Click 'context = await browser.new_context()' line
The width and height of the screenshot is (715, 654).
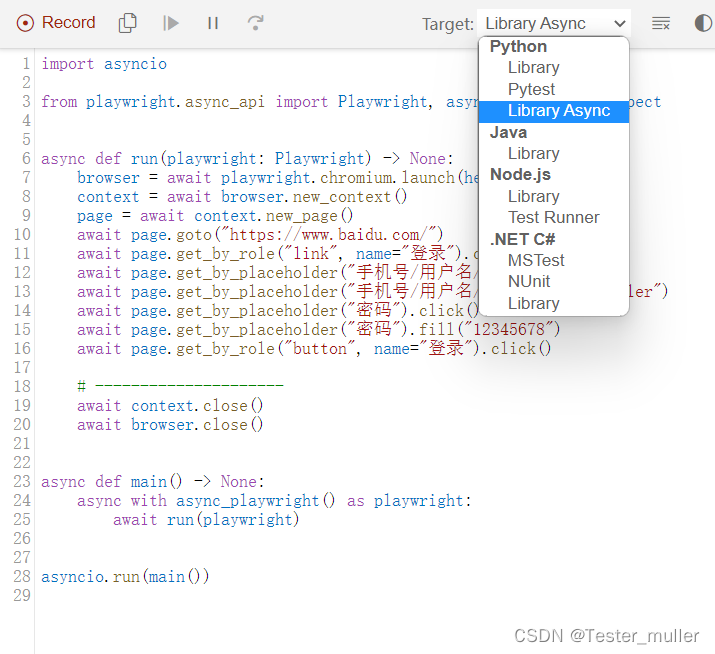pyautogui.click(x=242, y=197)
